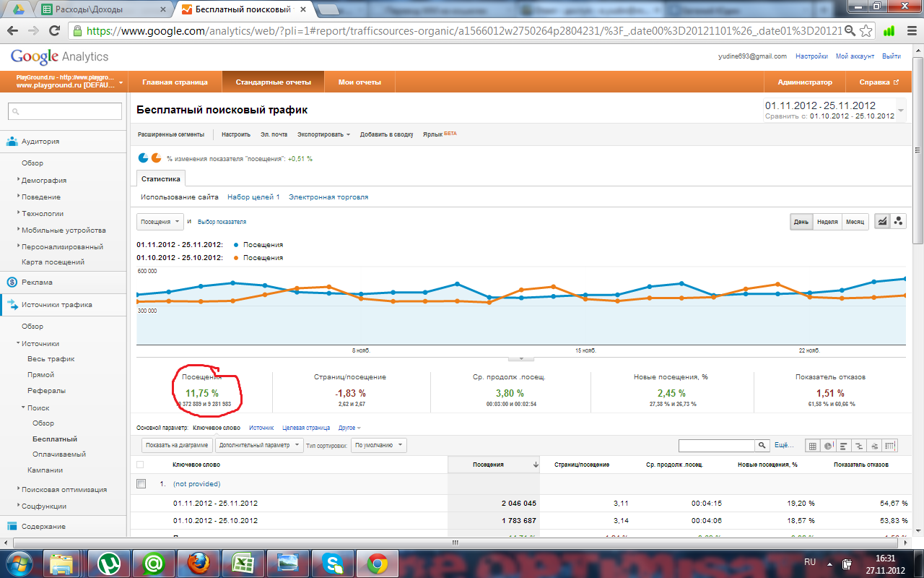Click the table search magnifier button

click(x=762, y=446)
